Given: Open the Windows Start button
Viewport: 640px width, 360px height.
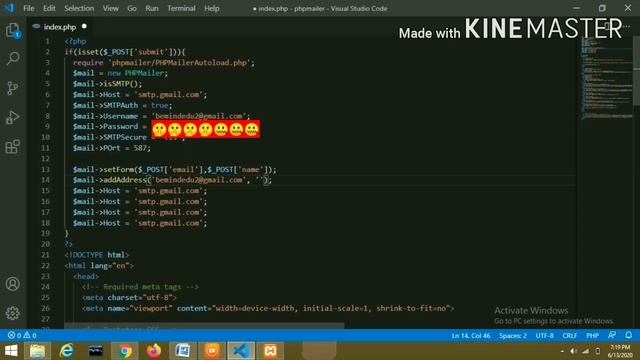Looking at the screenshot, I should (11, 351).
